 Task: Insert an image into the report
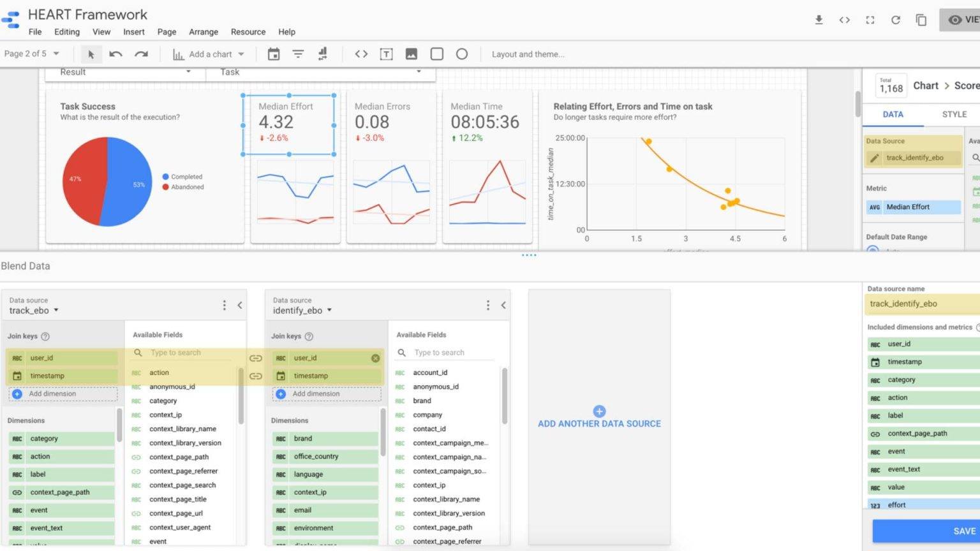coord(411,54)
